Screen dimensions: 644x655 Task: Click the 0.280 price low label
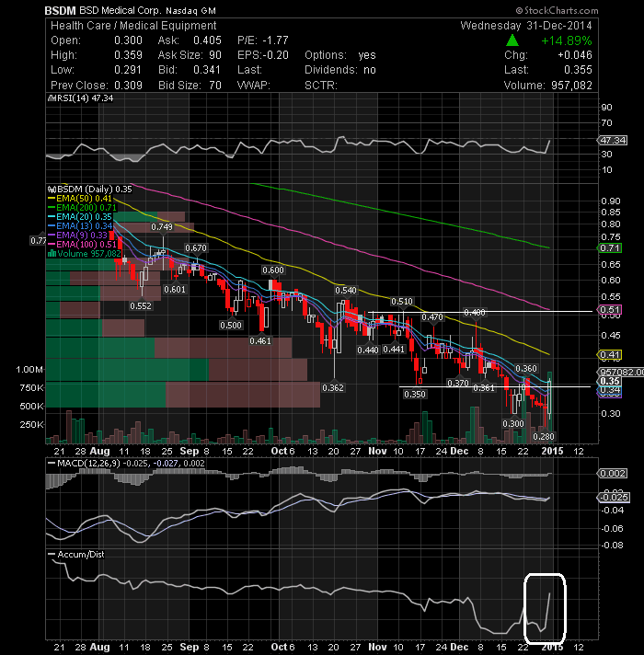tap(544, 437)
